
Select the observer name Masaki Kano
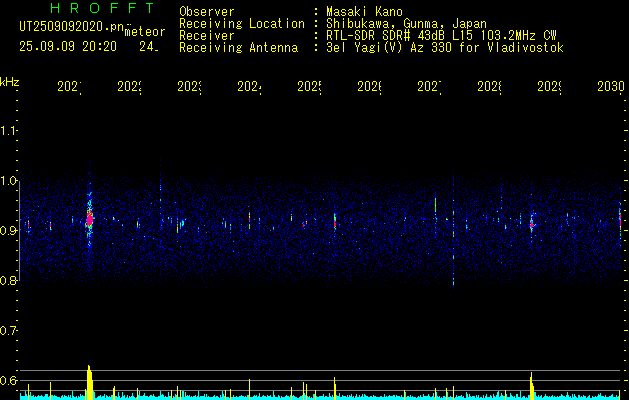tap(364, 11)
